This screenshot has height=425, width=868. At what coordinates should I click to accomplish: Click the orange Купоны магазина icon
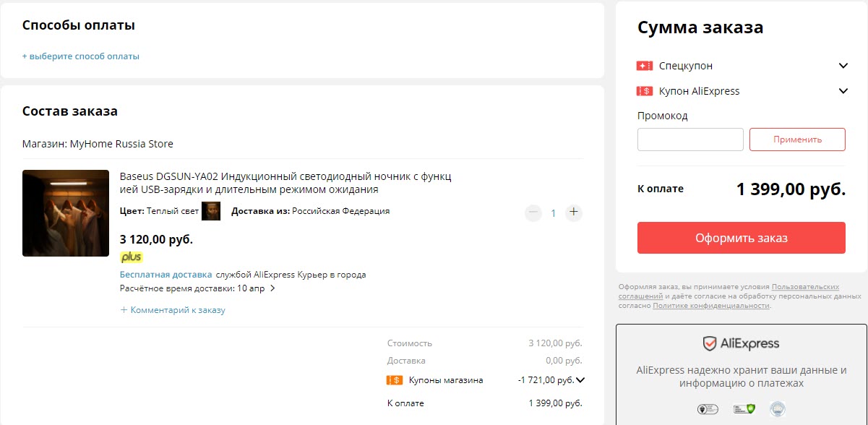click(x=395, y=380)
